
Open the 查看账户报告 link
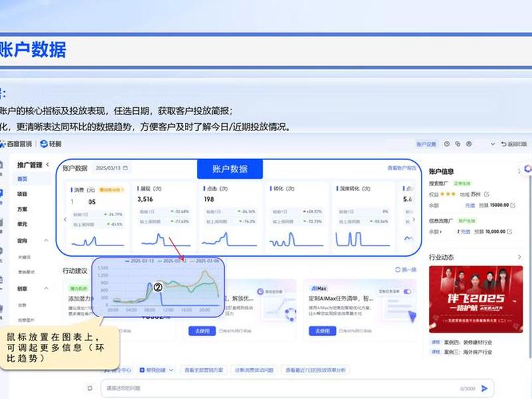pos(402,168)
